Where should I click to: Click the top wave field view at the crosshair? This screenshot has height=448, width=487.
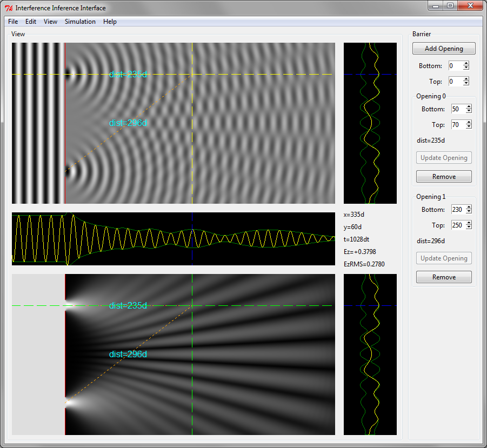[192, 75]
